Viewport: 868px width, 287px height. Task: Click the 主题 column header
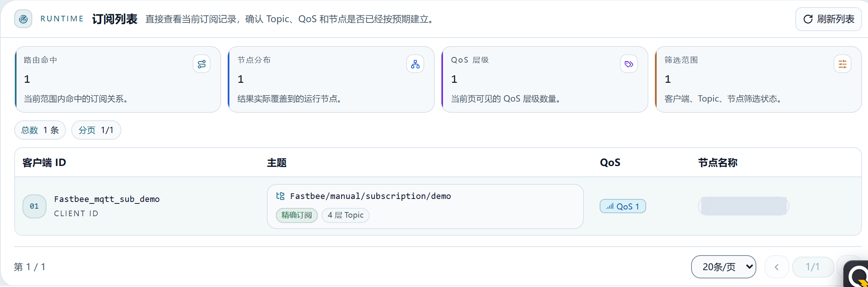pos(277,163)
